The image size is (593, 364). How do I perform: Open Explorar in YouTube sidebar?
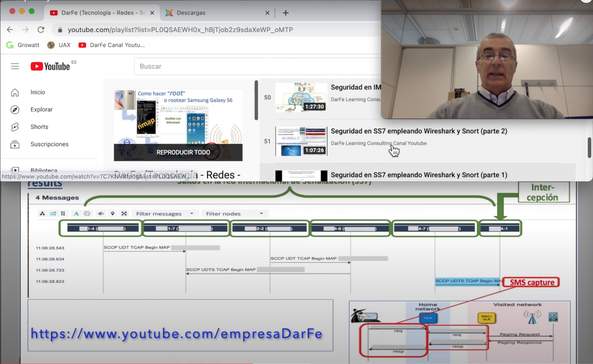point(42,110)
